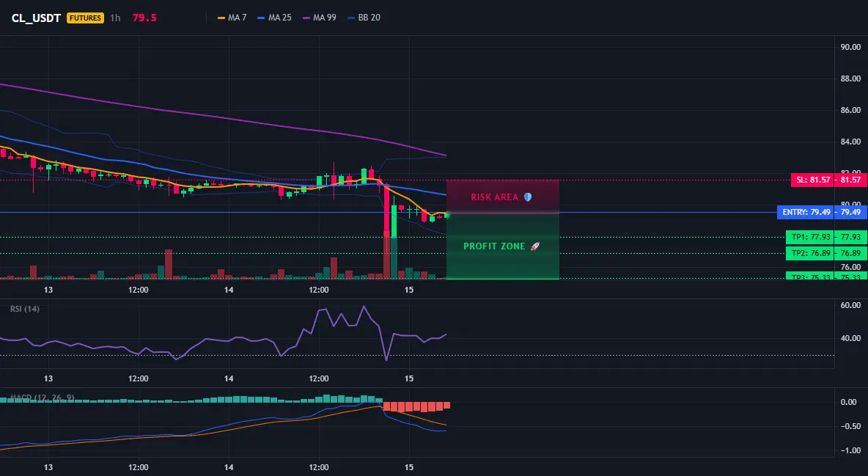
Task: Toggle the MA 99 legend entry
Action: tap(320, 18)
